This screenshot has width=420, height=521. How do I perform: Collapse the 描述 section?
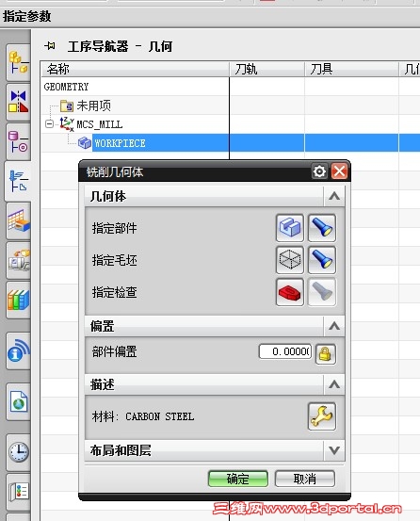334,384
